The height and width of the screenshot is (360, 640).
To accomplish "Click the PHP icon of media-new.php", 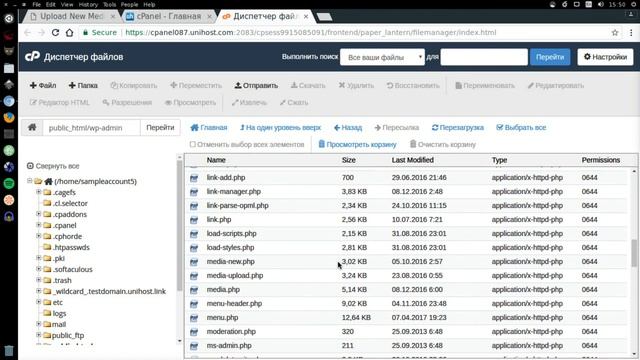I will [x=194, y=262].
